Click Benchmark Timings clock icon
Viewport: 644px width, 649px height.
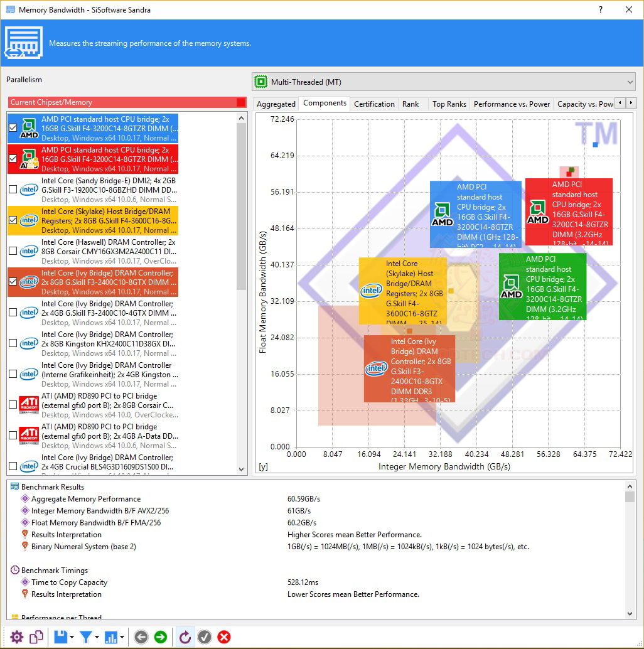point(15,570)
